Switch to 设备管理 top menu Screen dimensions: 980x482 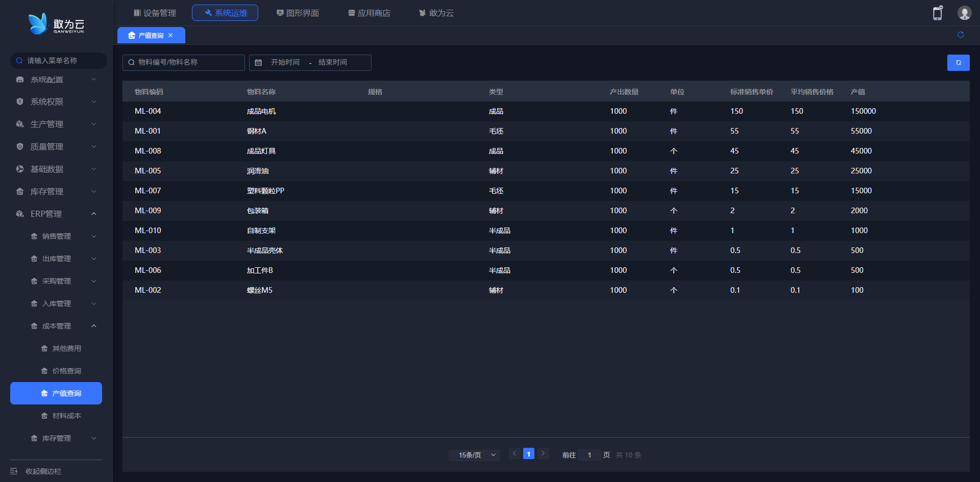coord(155,13)
